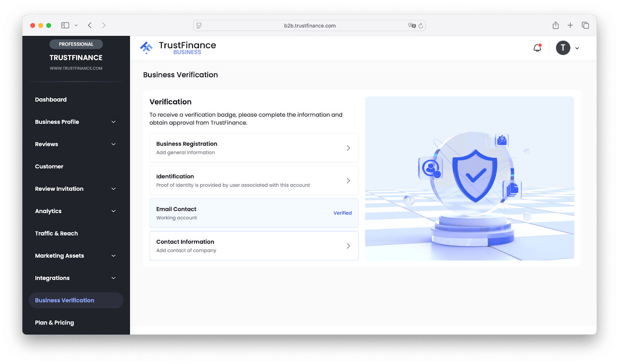Click the Share icon in Safari toolbar
This screenshot has width=619, height=364.
[556, 25]
